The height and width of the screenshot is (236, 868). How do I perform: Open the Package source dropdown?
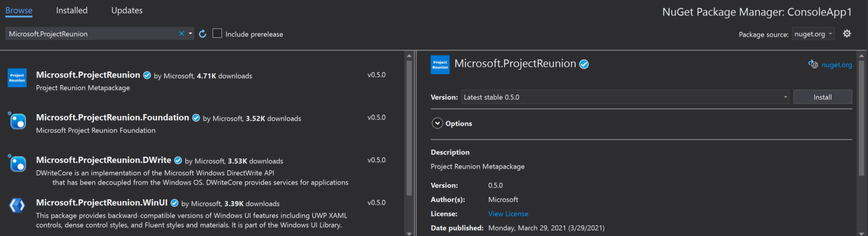click(x=812, y=34)
